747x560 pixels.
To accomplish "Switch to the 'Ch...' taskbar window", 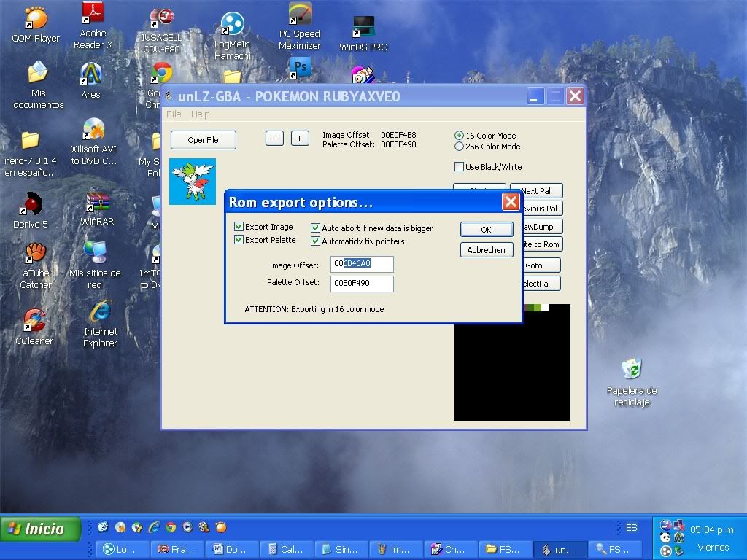I will pos(451,550).
